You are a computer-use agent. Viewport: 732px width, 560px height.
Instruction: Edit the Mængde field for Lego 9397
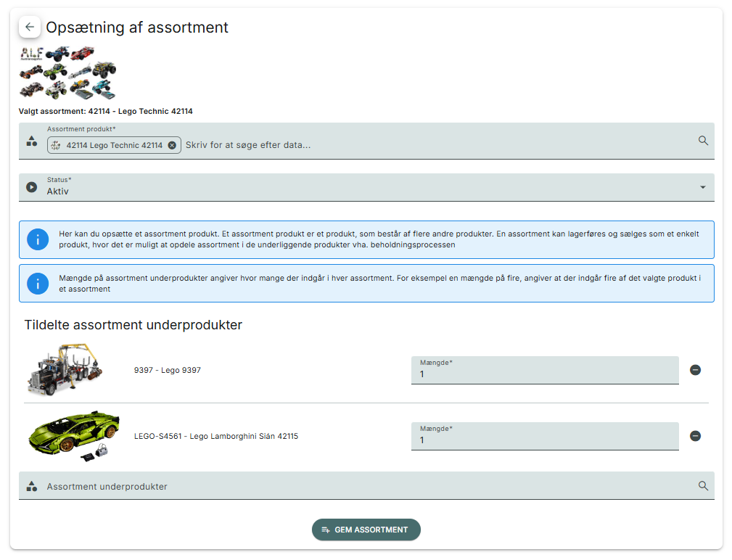coord(545,370)
